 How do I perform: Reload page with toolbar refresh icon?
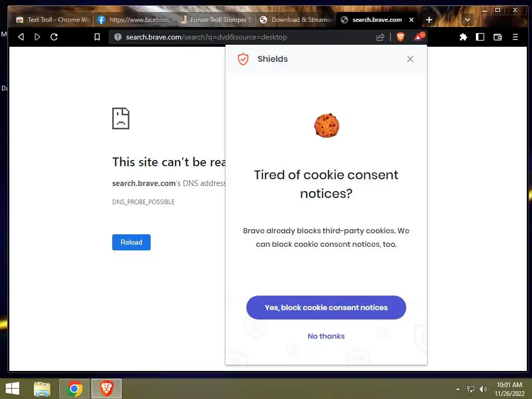coord(54,37)
